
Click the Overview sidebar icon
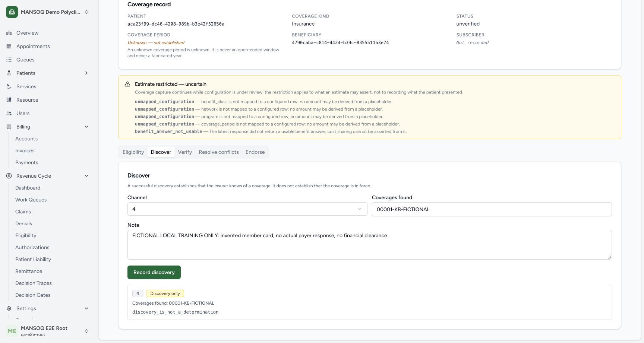pyautogui.click(x=9, y=33)
